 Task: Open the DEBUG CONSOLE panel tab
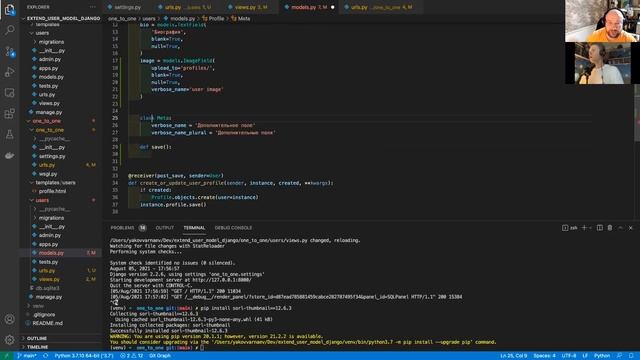[233, 228]
